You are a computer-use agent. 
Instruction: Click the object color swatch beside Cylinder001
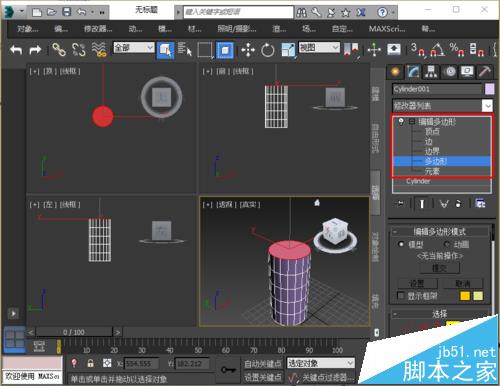coord(489,89)
